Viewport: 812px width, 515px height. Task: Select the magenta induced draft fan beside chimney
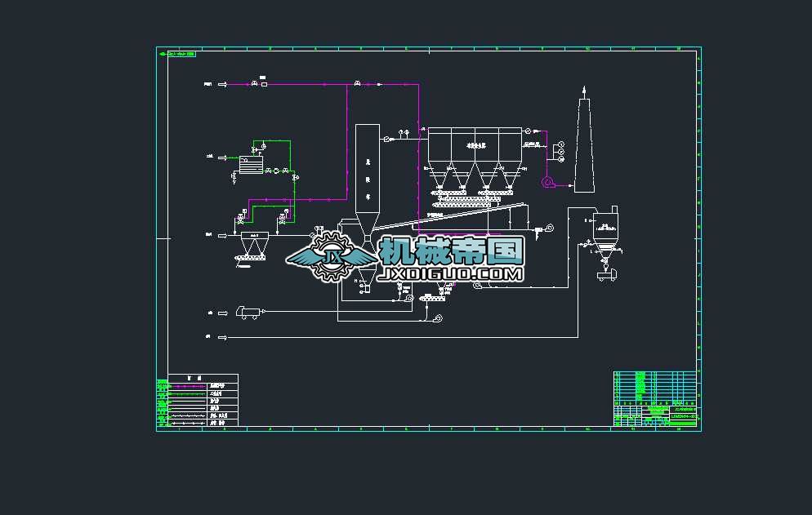pos(548,182)
